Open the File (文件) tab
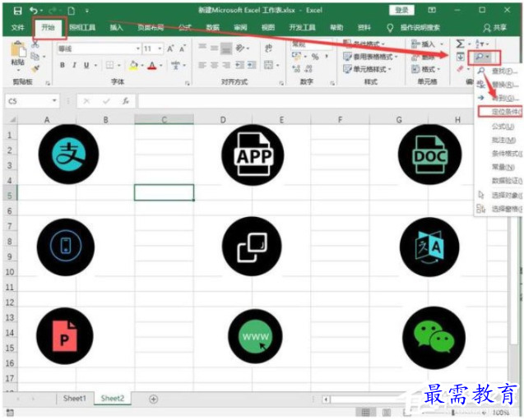 (x=18, y=27)
